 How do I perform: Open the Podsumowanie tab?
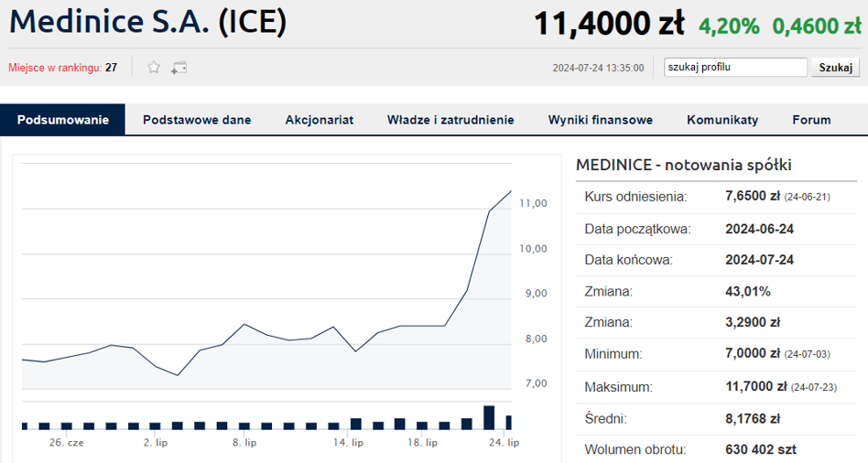(62, 120)
